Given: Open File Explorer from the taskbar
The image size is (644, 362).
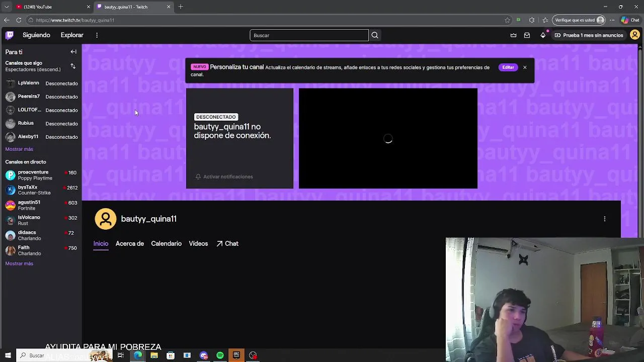Looking at the screenshot, I should pos(154,355).
